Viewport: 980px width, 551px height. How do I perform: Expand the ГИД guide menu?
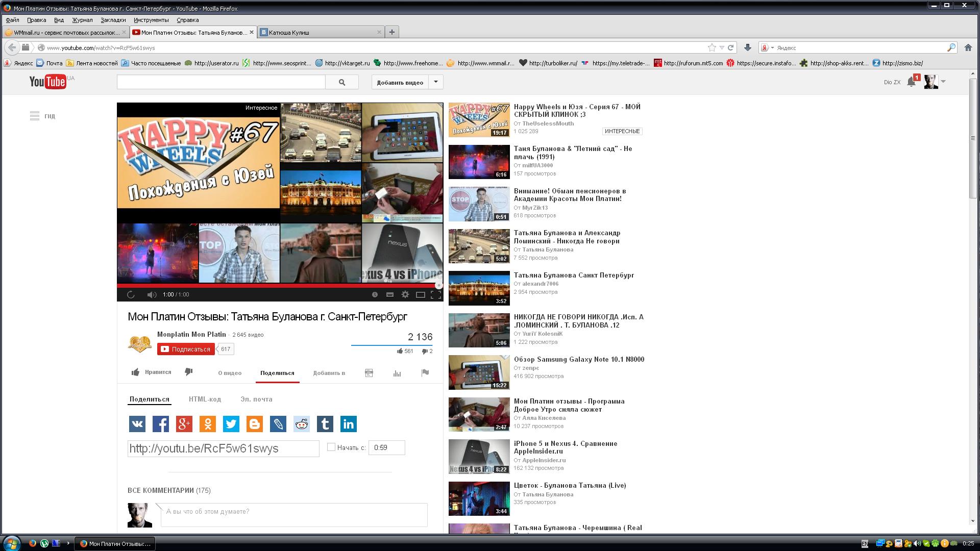click(42, 116)
